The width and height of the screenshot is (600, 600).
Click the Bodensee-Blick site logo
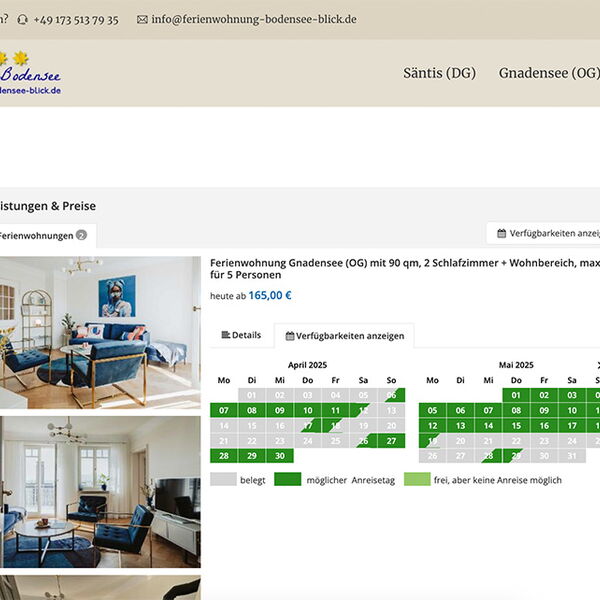pos(30,74)
